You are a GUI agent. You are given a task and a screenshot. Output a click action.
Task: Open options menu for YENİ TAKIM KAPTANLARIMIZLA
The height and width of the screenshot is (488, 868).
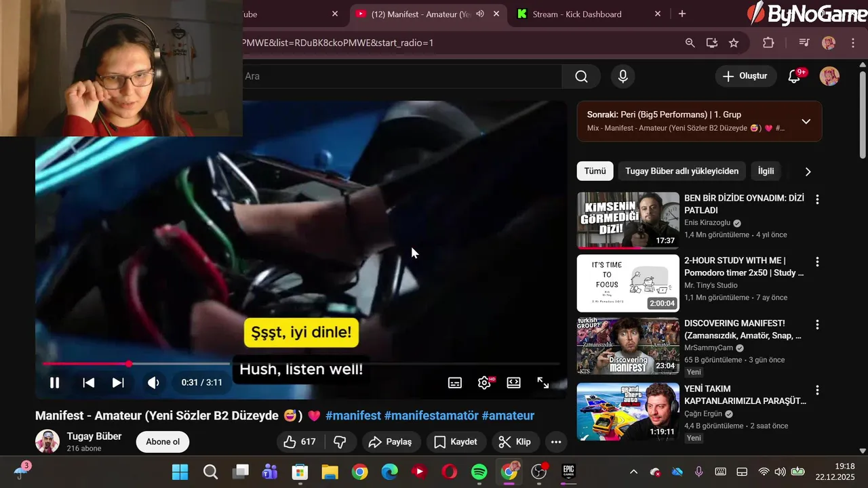817,390
